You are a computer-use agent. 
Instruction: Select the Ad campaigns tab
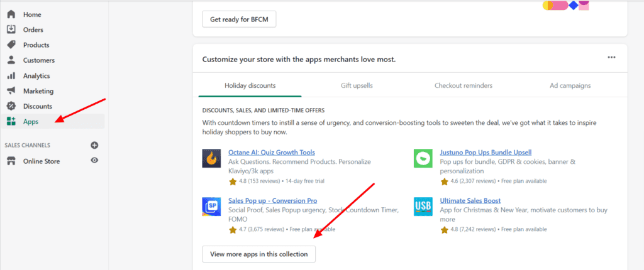click(x=570, y=86)
